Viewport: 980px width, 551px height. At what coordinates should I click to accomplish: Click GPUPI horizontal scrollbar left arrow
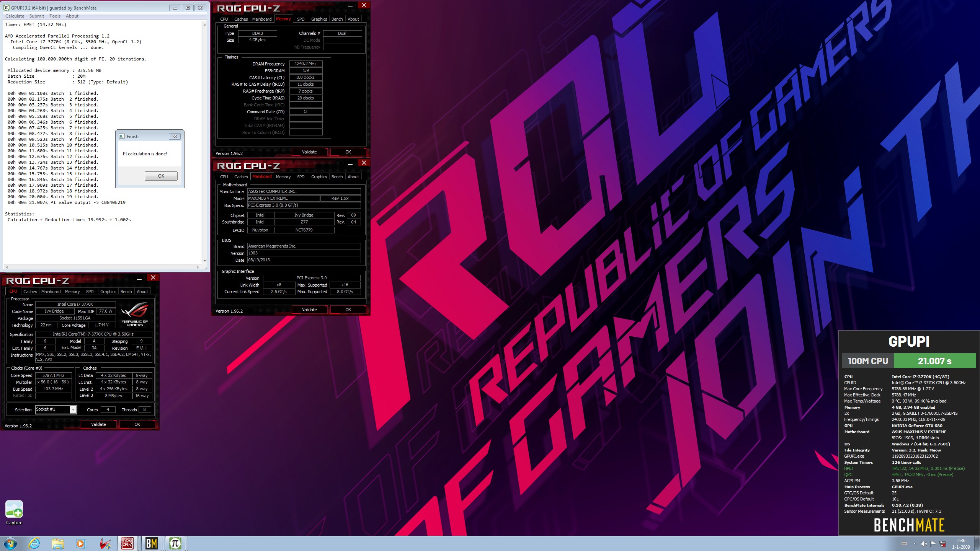[7, 267]
